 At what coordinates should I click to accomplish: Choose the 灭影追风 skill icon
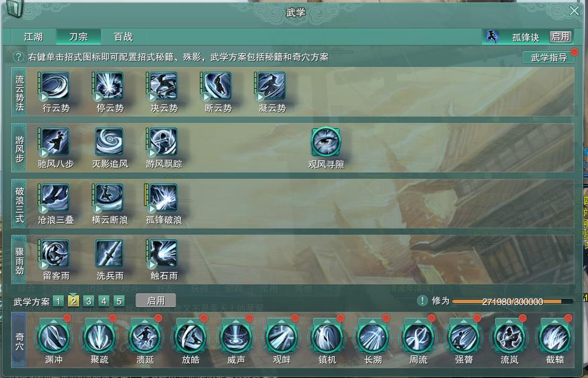(x=109, y=142)
